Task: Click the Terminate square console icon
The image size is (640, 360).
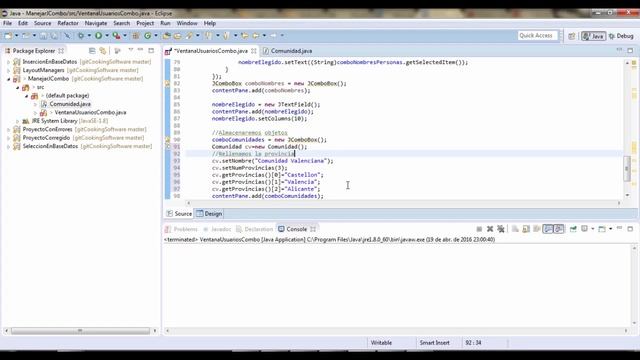Action: click(x=479, y=229)
